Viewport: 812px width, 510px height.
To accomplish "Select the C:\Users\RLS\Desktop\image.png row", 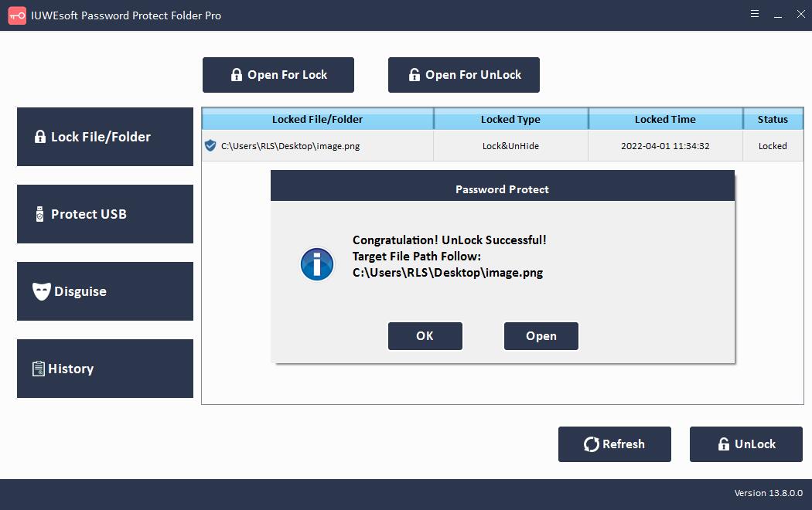I will (x=503, y=146).
